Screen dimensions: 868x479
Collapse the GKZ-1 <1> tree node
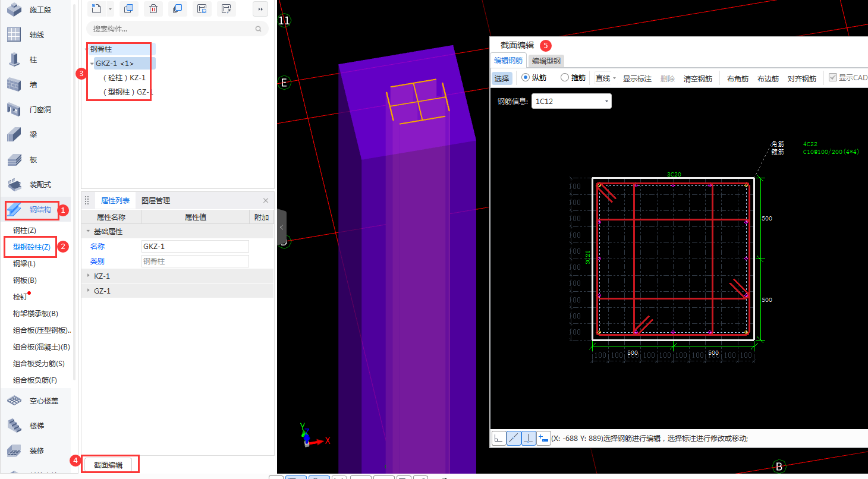(x=92, y=64)
